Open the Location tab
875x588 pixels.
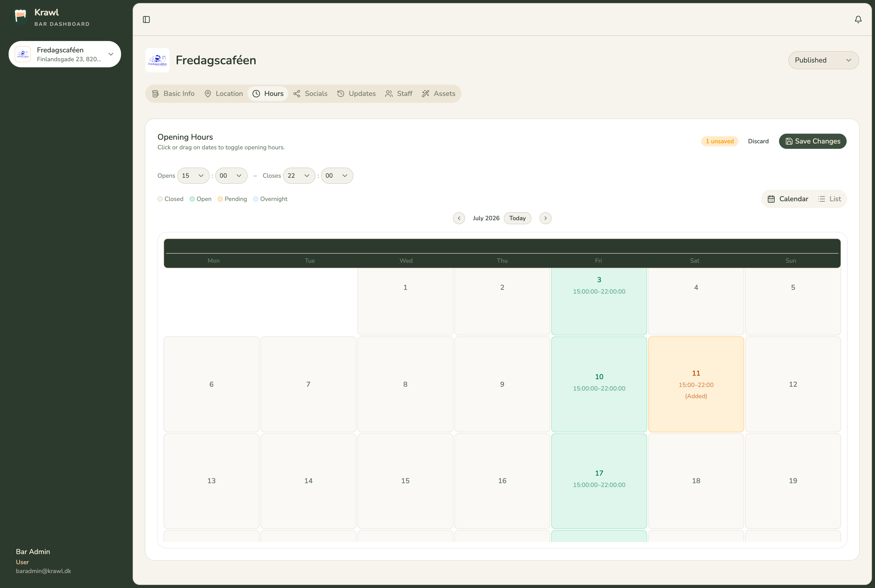[224, 94]
